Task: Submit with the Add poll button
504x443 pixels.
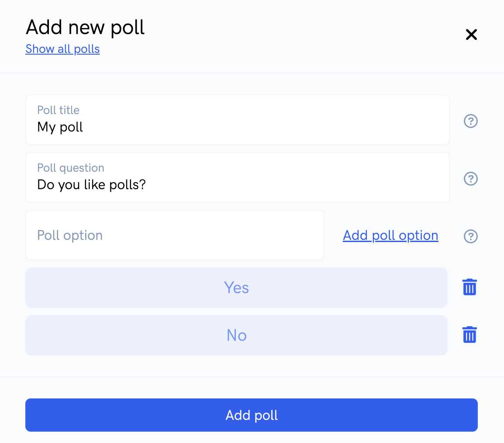Action: (252, 415)
